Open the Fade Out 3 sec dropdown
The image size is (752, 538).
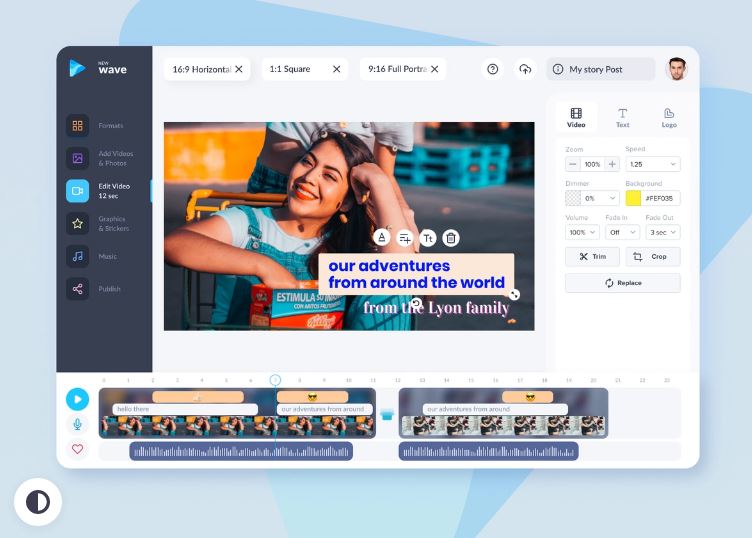pos(663,232)
